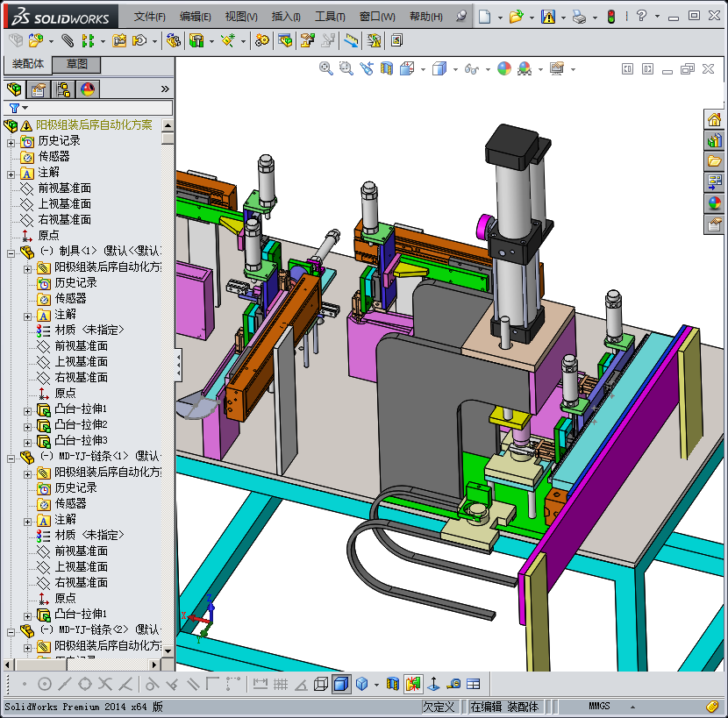This screenshot has width=728, height=718.
Task: Click the section view icon in heads-up toolbar
Action: tap(386, 68)
